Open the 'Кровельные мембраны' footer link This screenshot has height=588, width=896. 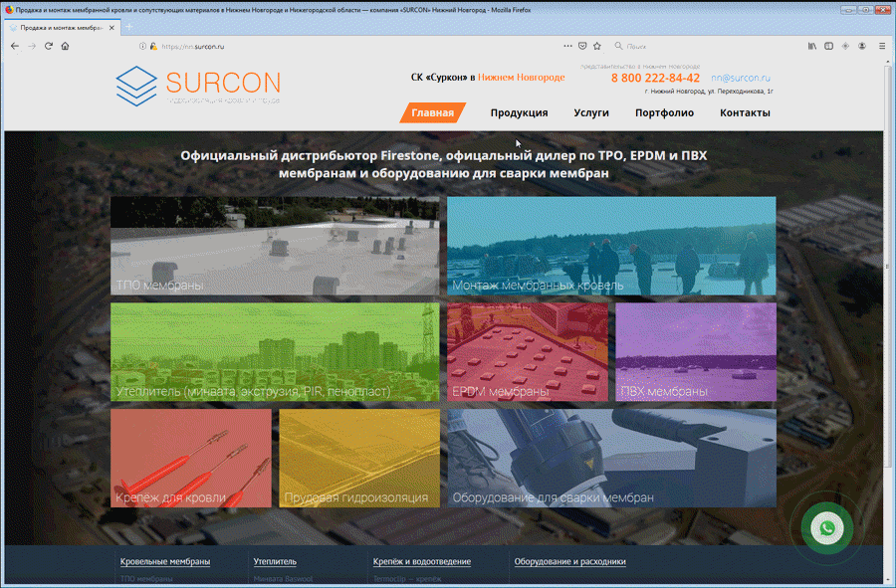(x=165, y=562)
